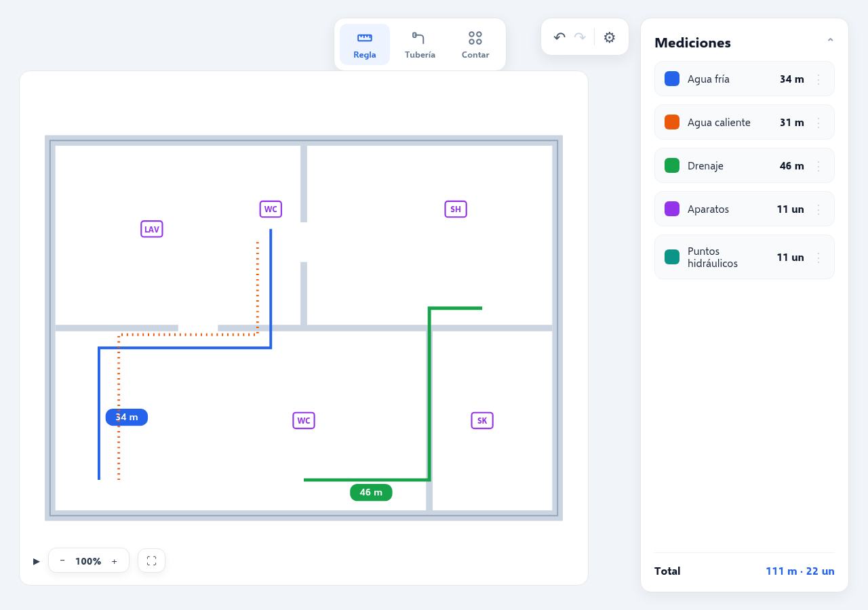Open settings with the gear icon
868x610 pixels.
pyautogui.click(x=610, y=37)
